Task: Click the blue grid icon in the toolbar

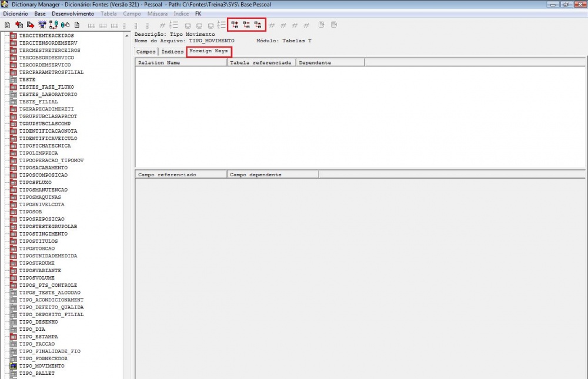Action: point(42,25)
